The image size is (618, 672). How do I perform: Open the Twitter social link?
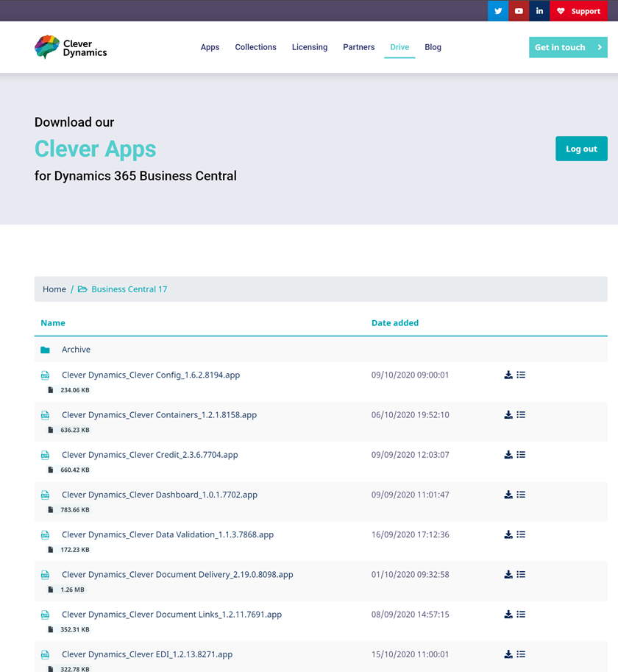click(498, 11)
